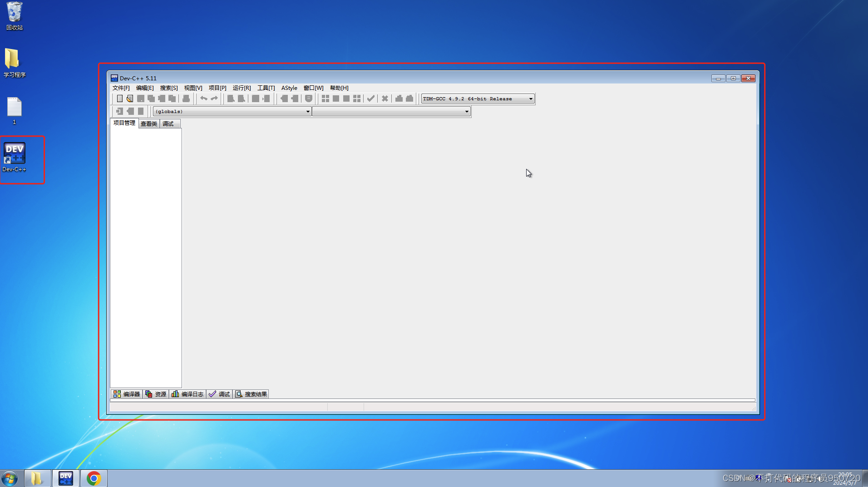Click the Insert snippet toolbar icon
The height and width of the screenshot is (487, 868).
click(x=284, y=98)
